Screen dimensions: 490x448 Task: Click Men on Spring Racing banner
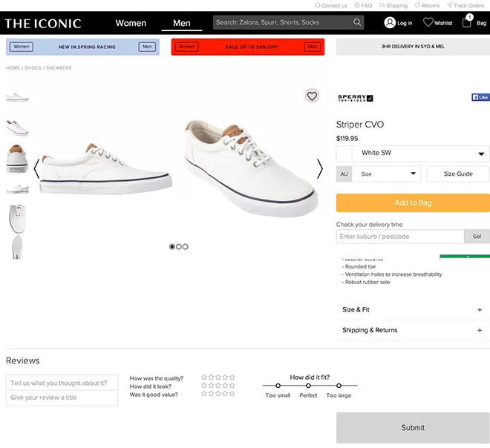point(147,47)
